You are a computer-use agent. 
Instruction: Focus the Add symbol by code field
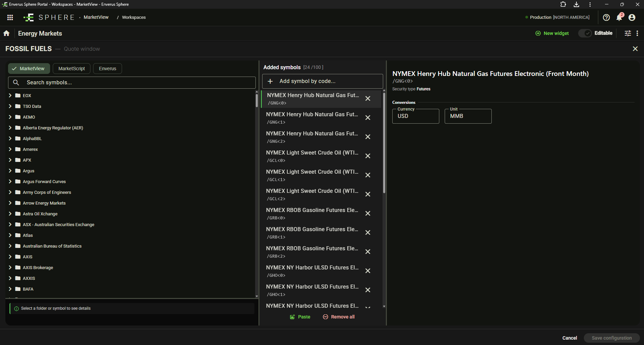323,81
